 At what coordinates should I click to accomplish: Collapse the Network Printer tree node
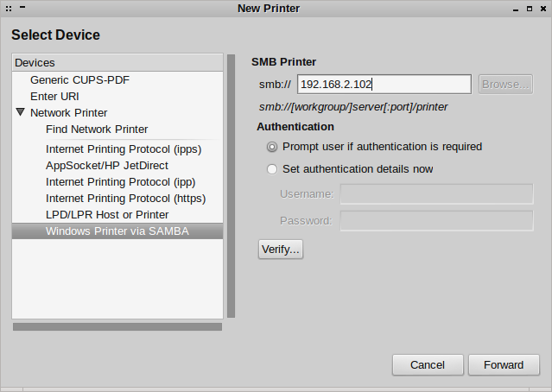click(21, 112)
